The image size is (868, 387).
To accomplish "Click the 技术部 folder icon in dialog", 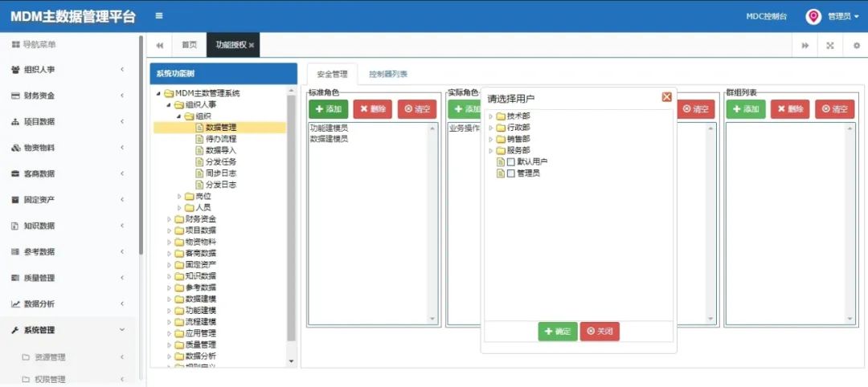I will point(501,116).
